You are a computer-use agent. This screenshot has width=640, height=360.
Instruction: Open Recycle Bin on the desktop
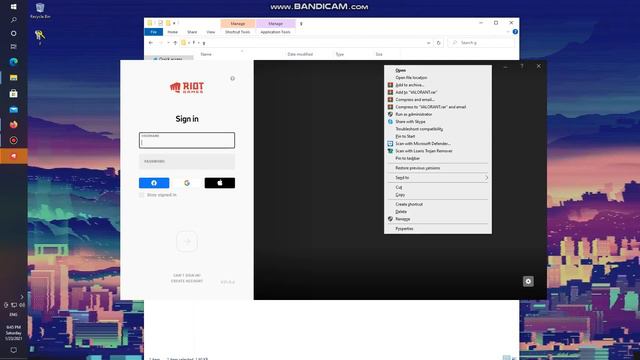[40, 11]
